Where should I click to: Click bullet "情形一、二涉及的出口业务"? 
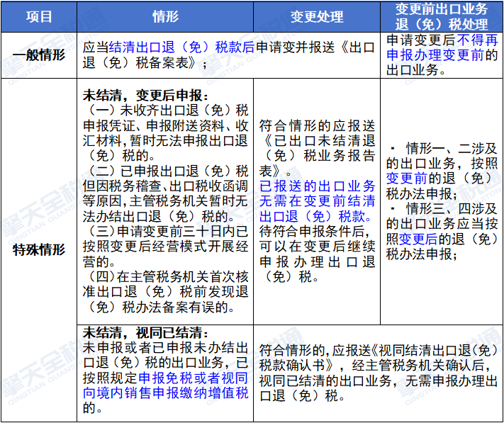(x=442, y=171)
